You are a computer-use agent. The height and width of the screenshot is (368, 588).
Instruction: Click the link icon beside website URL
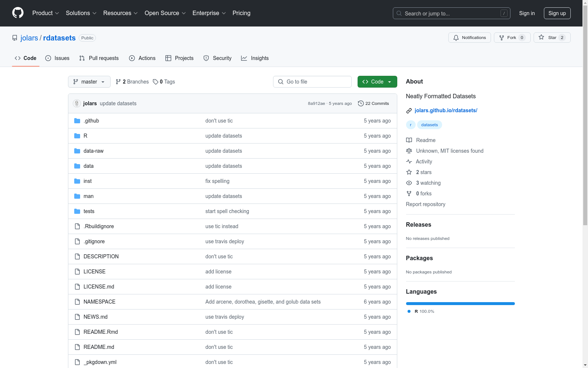(x=409, y=110)
